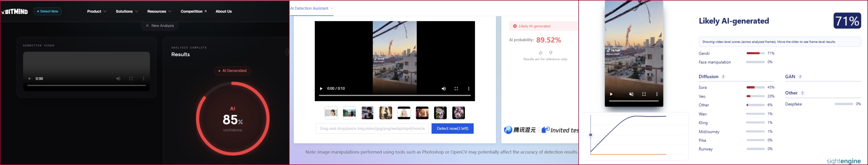The height and width of the screenshot is (165, 868).
Task: Like the result with thumbs up icon
Action: tap(540, 53)
